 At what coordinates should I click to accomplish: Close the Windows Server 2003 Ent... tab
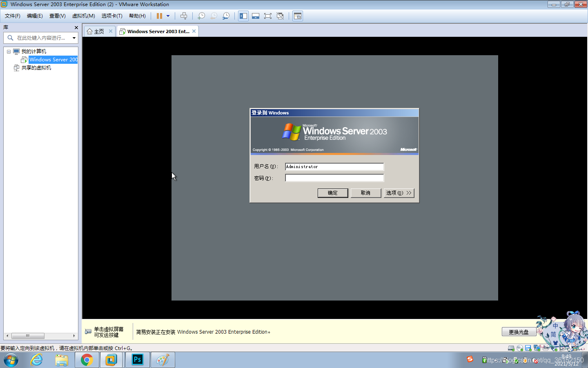[194, 31]
